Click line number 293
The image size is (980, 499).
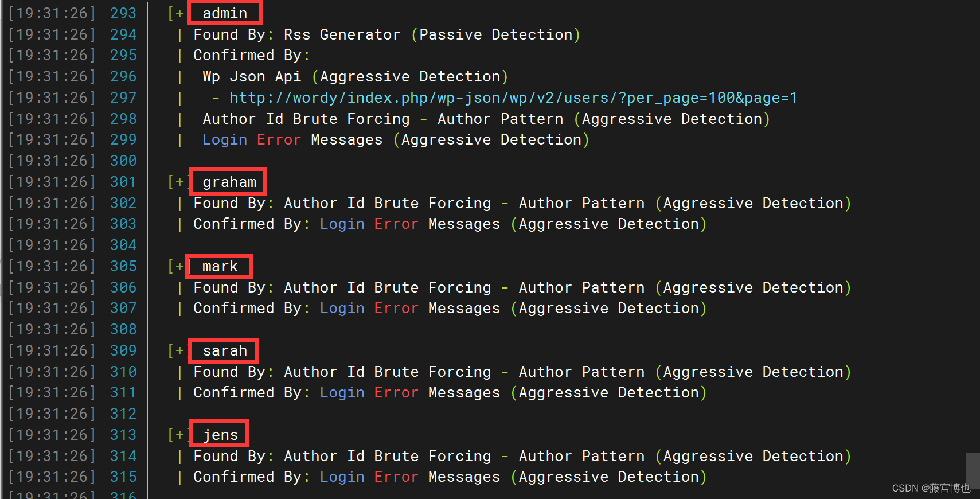(123, 13)
